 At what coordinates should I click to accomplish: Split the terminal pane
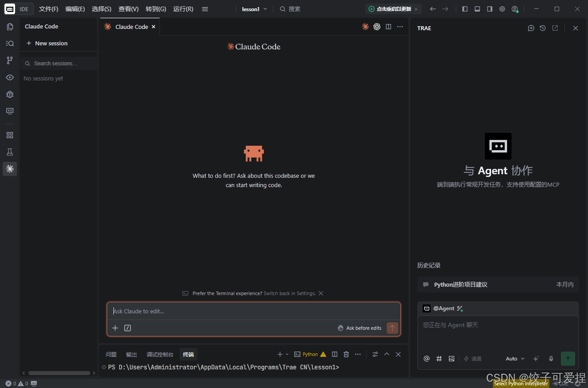[x=335, y=354]
